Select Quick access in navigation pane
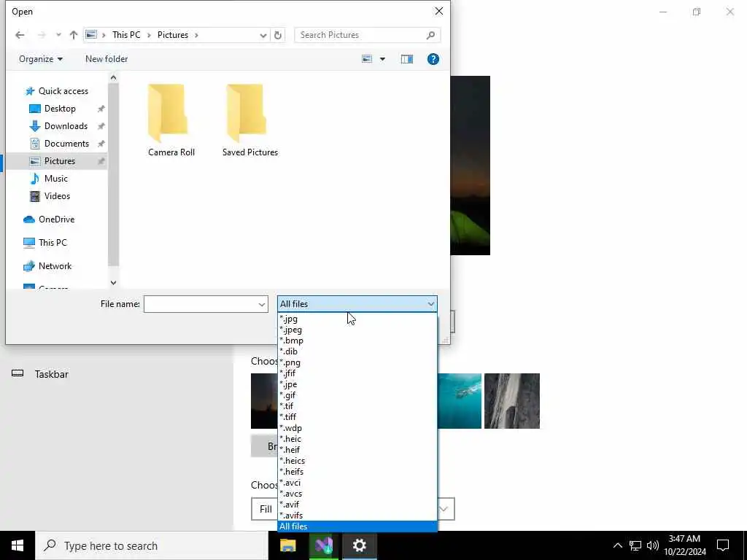This screenshot has width=747, height=560. (57, 91)
